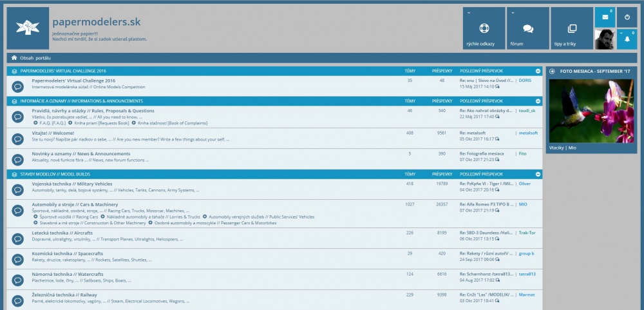Click forum icon beside Kozmická technika

point(17,260)
